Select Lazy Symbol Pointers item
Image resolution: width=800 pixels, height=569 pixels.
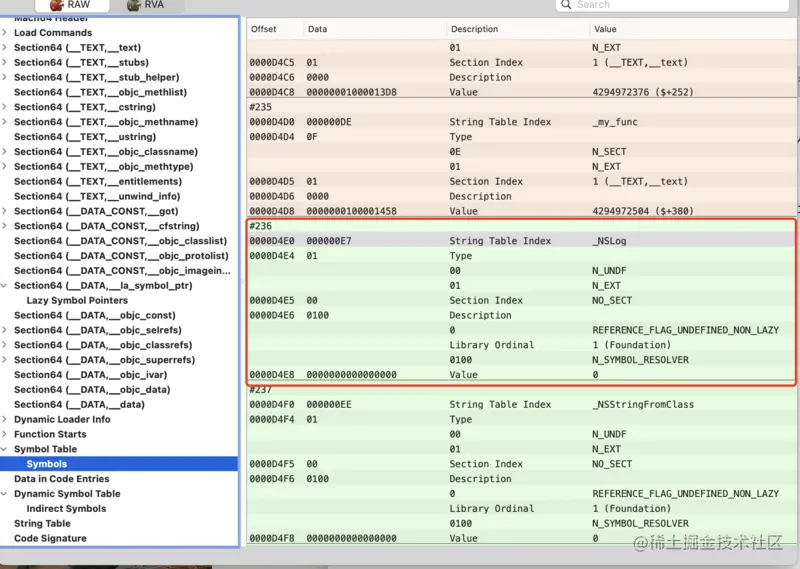point(77,300)
